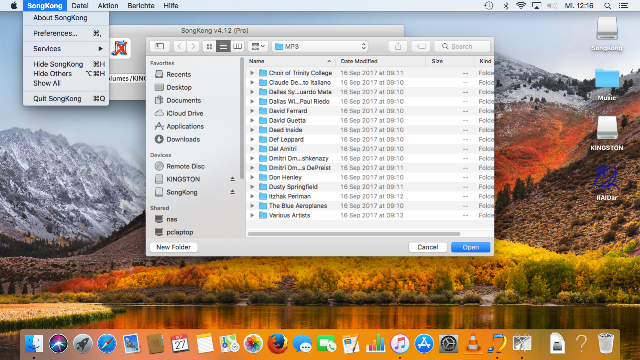
Task: Go back in the file dialog
Action: (x=180, y=46)
